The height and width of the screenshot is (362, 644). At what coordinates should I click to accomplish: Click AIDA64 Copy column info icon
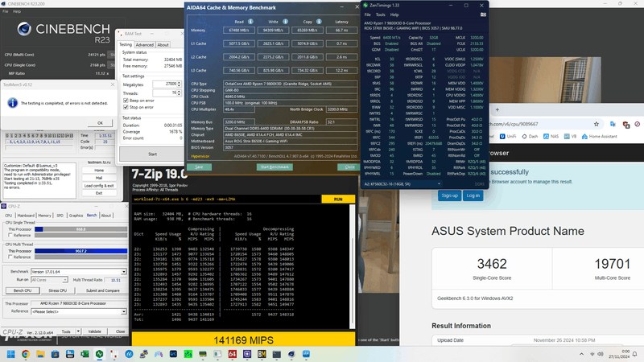pos(319,22)
